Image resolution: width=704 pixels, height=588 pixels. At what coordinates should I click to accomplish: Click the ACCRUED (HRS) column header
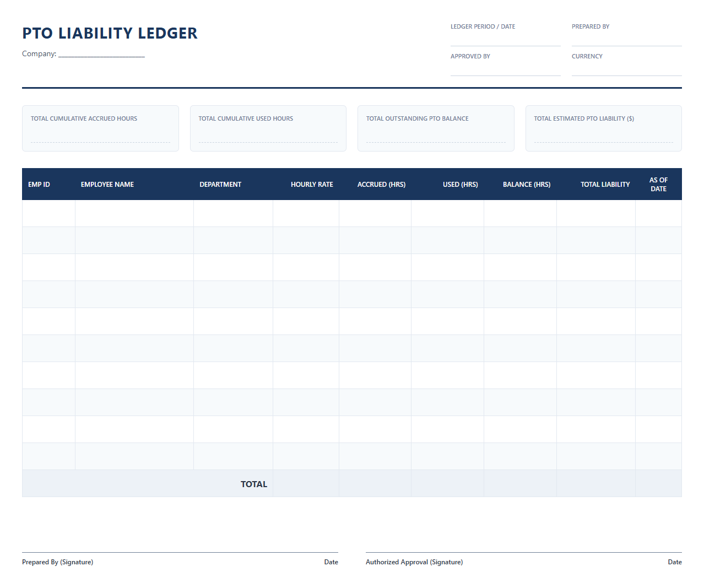coord(375,184)
